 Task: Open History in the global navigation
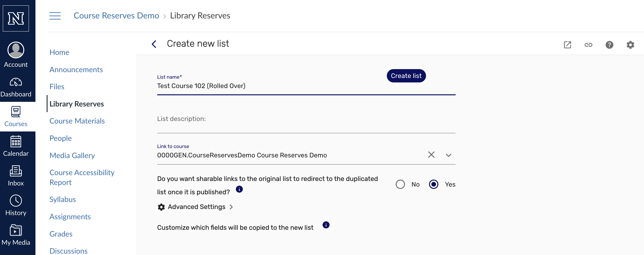tap(16, 205)
